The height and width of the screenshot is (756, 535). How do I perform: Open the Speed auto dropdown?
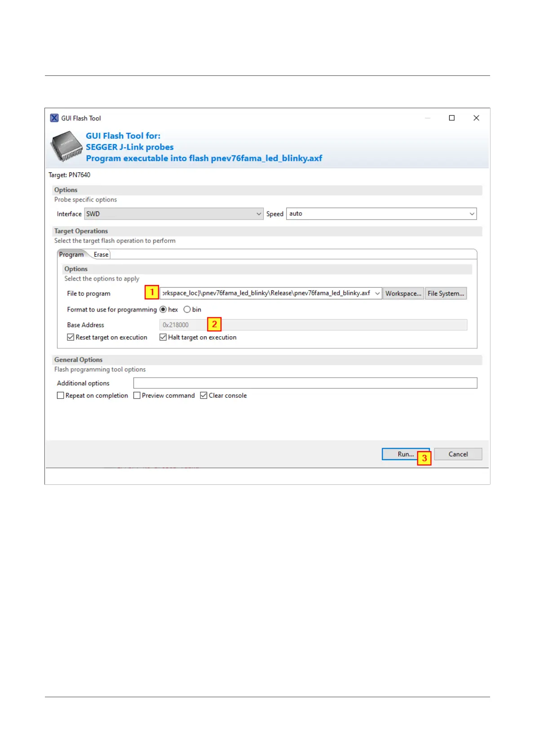[381, 214]
